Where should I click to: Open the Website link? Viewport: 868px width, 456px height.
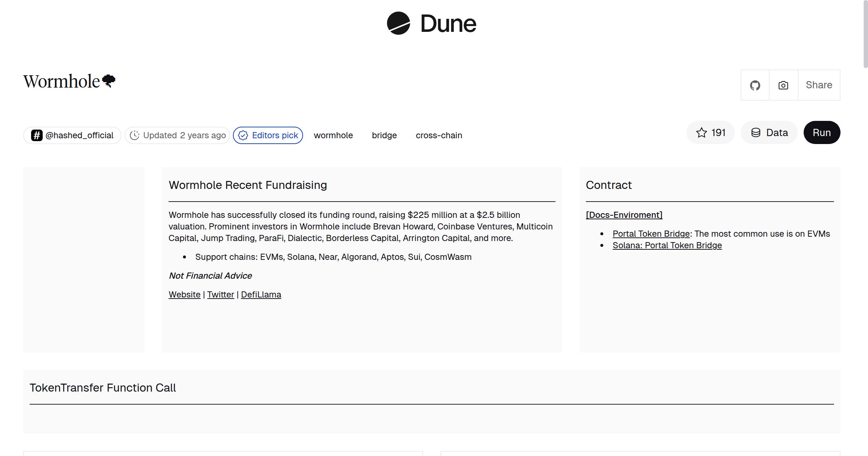click(x=184, y=295)
